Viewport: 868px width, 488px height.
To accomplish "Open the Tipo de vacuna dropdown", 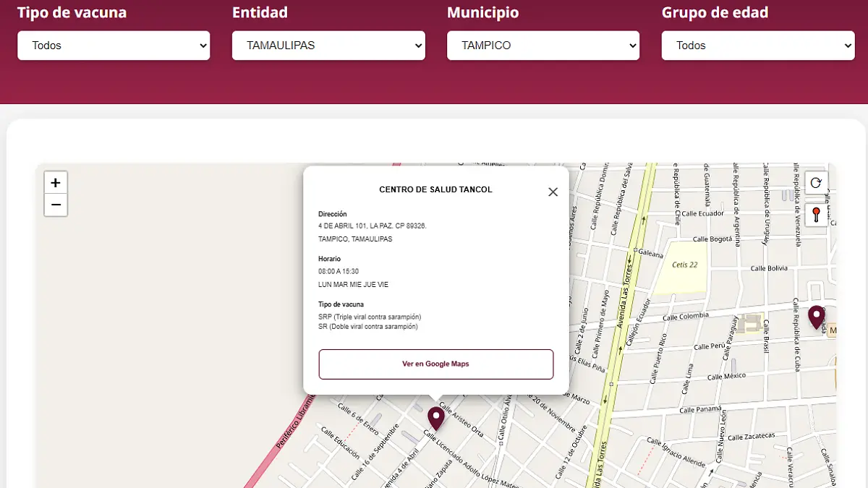I will pos(114,46).
